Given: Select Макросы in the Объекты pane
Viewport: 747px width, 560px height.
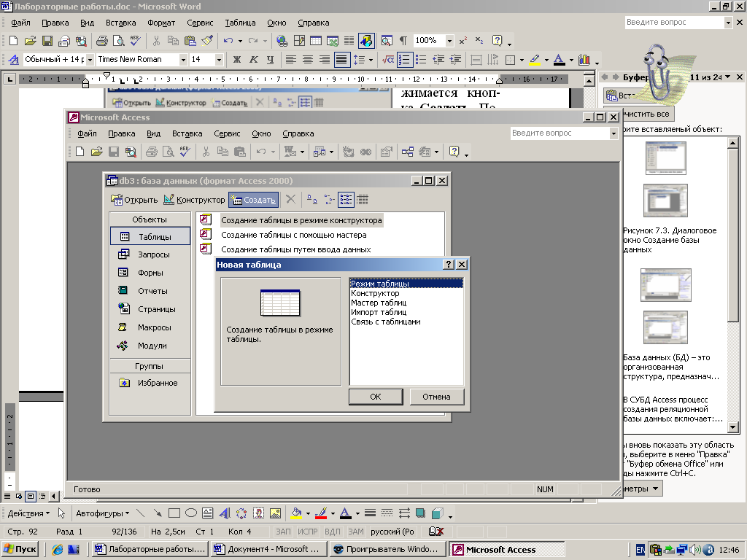Looking at the screenshot, I should pos(150,327).
